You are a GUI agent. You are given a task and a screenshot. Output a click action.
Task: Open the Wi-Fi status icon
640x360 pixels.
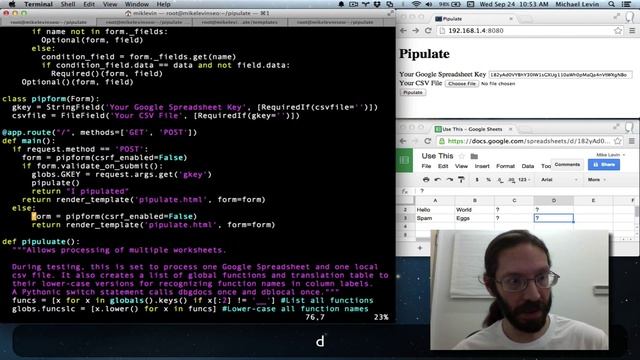(416, 4)
